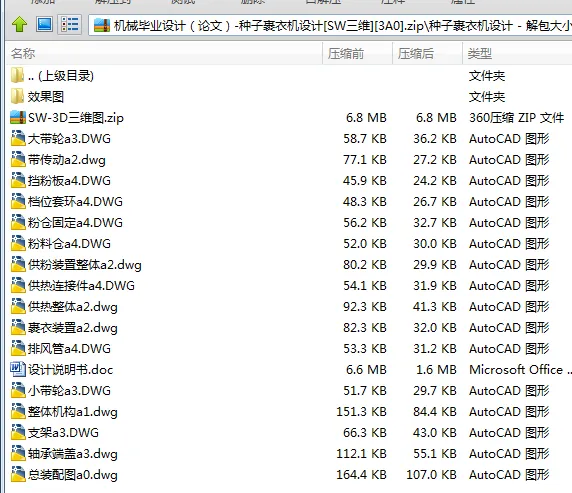
Task: Click file name 裹衣装置a2.dwg
Action: [73, 328]
